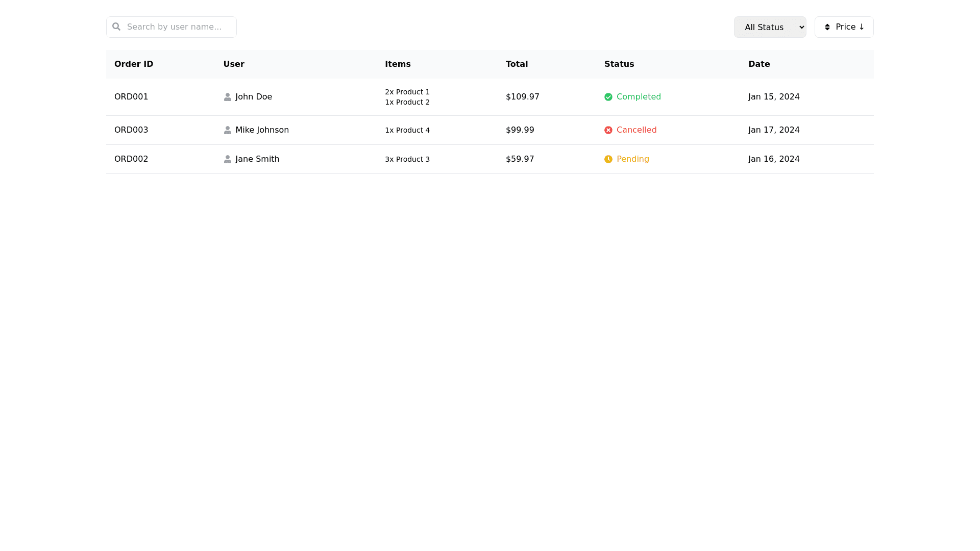Click the red Cancelled X icon
This screenshot has width=980, height=551.
click(608, 130)
